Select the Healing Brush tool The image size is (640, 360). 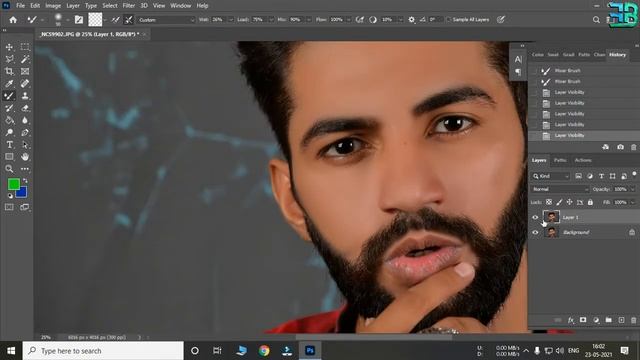(x=25, y=84)
